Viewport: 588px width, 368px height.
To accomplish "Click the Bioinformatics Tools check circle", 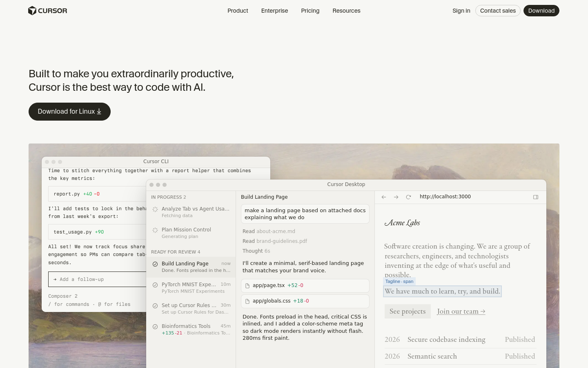I will pyautogui.click(x=155, y=327).
